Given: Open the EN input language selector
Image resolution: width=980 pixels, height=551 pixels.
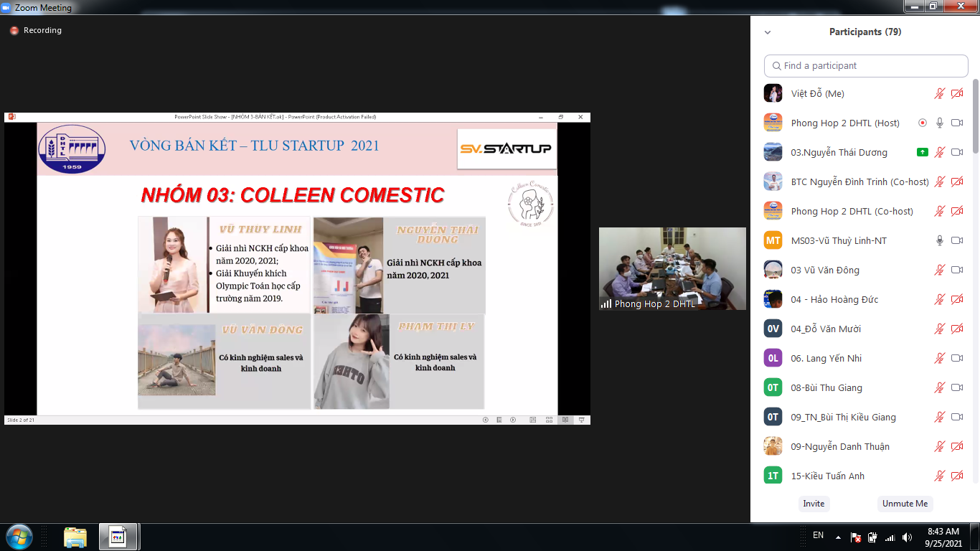Looking at the screenshot, I should (x=819, y=535).
